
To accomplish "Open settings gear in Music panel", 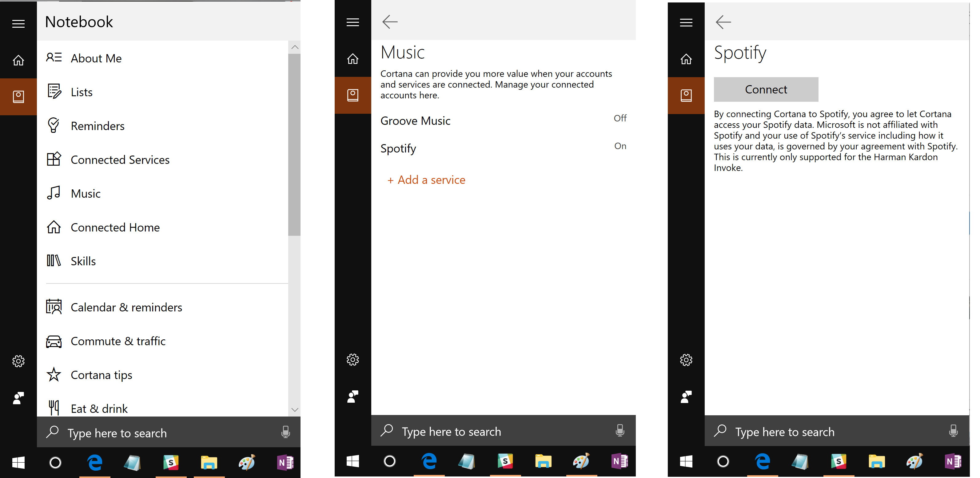I will point(353,359).
